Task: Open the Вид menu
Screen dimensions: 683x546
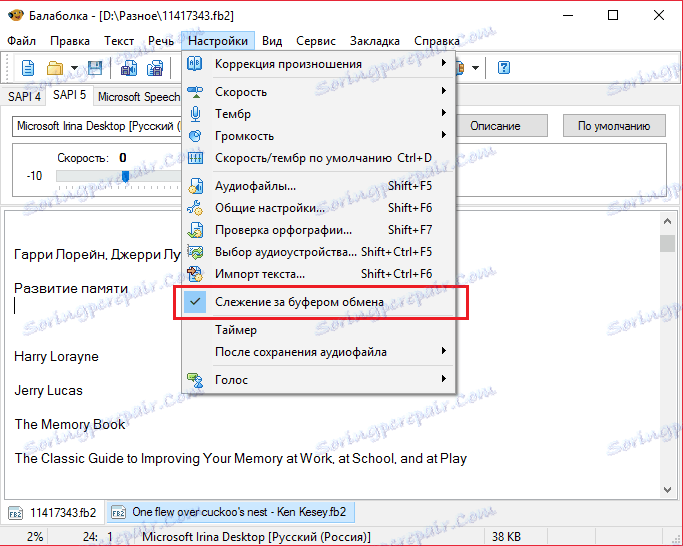Action: (x=272, y=41)
